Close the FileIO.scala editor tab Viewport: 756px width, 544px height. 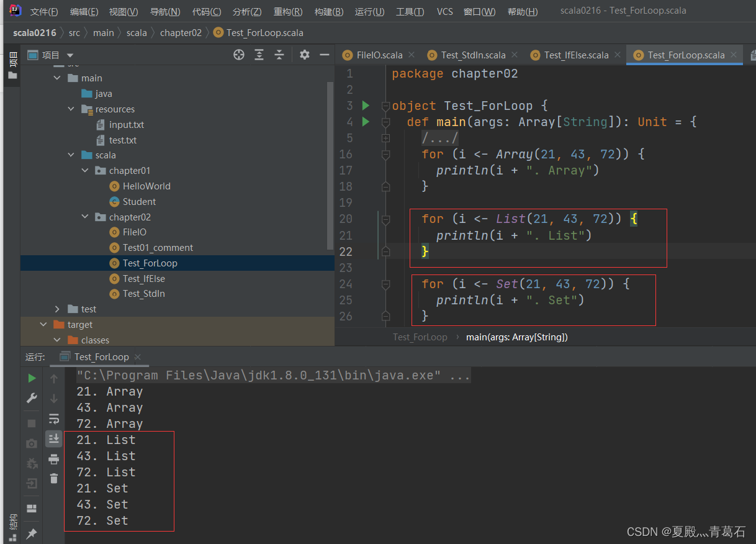(x=412, y=55)
